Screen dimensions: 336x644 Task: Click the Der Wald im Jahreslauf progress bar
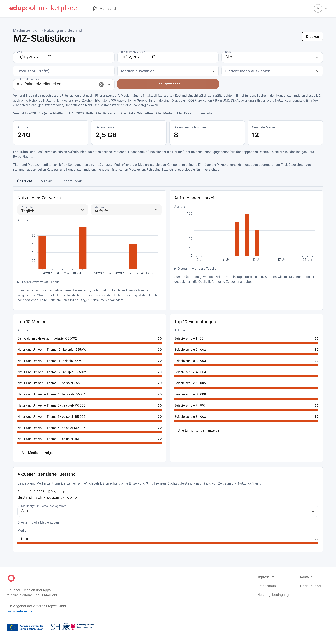[89, 343]
